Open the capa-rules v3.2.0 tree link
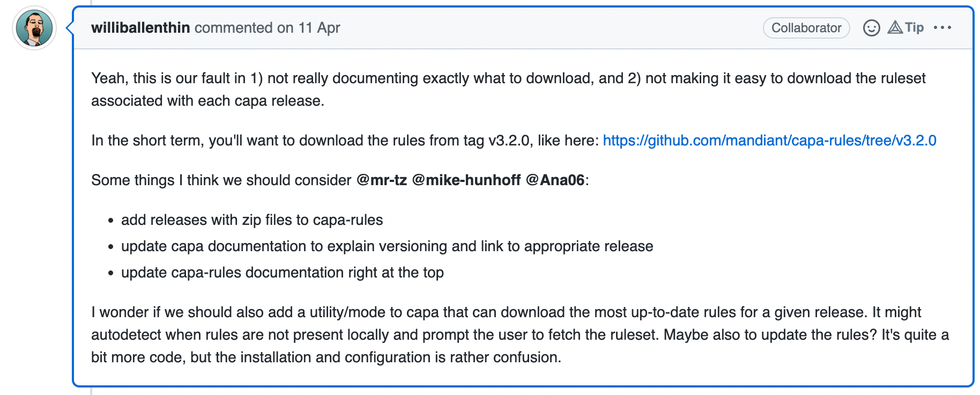Viewport: 980px width, 395px height. (x=769, y=141)
